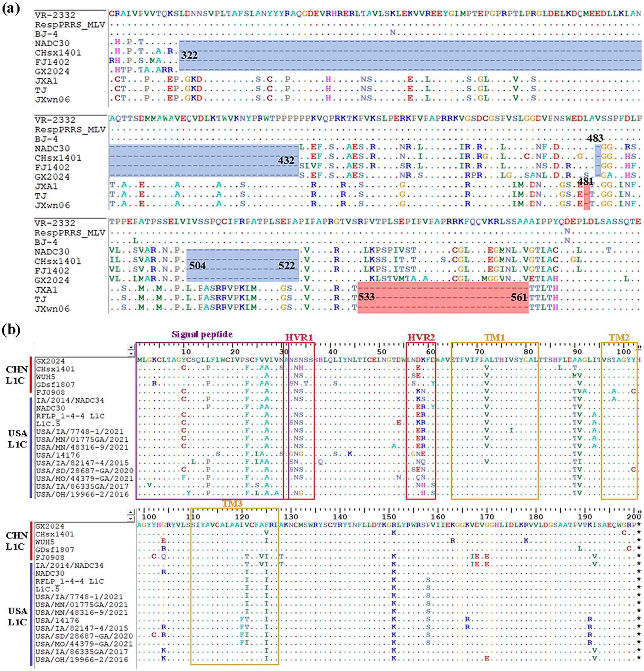644x671 pixels.
Task: Click ruler number '150' in panel (b)
Action: point(389,517)
